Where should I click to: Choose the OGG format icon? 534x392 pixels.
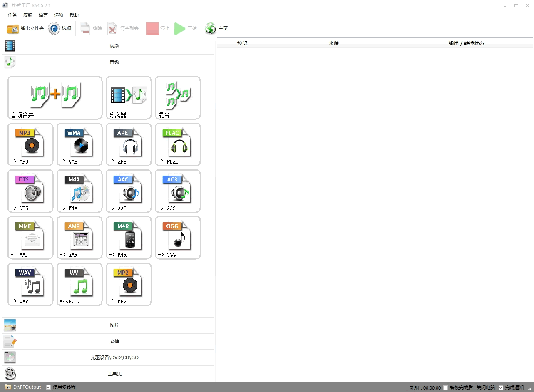pos(178,238)
